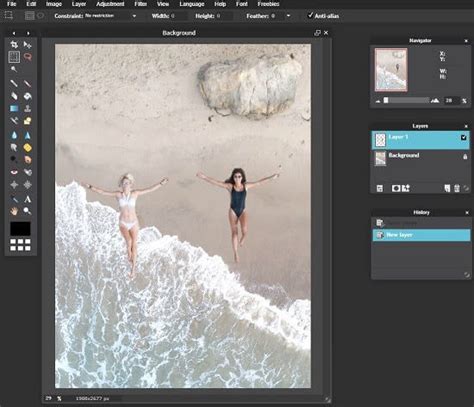
Task: Toggle the Background layer lock
Action: (465, 156)
